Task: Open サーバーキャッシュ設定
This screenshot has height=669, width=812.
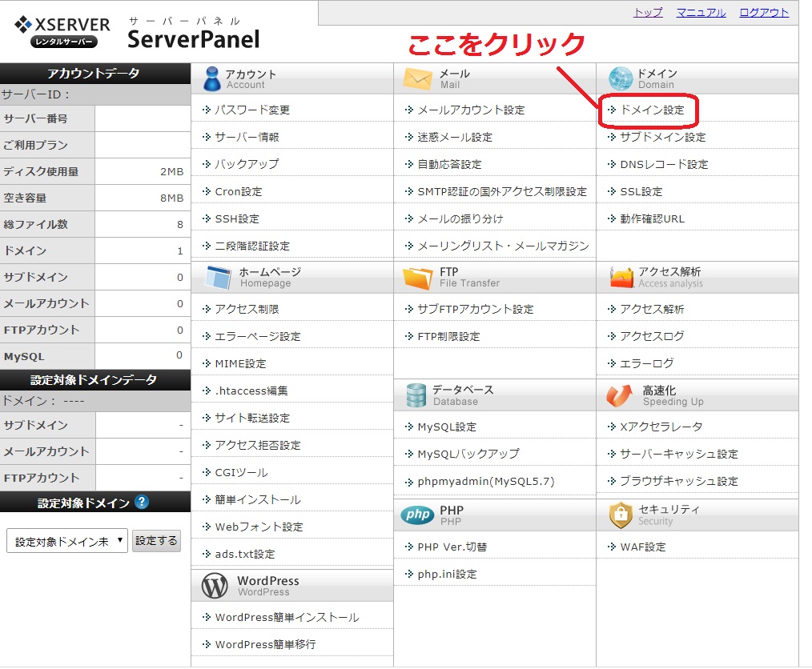Action: tap(679, 454)
